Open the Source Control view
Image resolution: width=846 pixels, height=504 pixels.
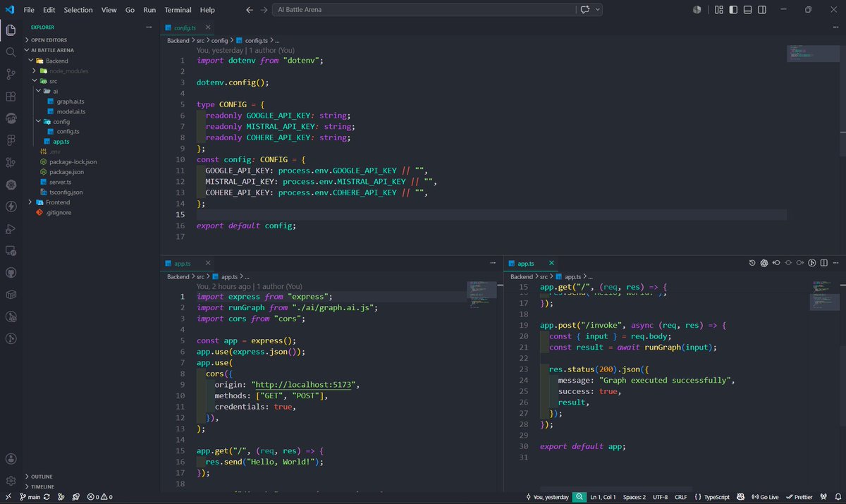(11, 74)
